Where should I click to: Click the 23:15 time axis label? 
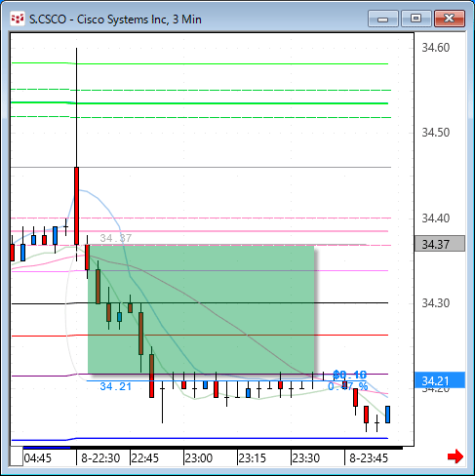point(253,458)
